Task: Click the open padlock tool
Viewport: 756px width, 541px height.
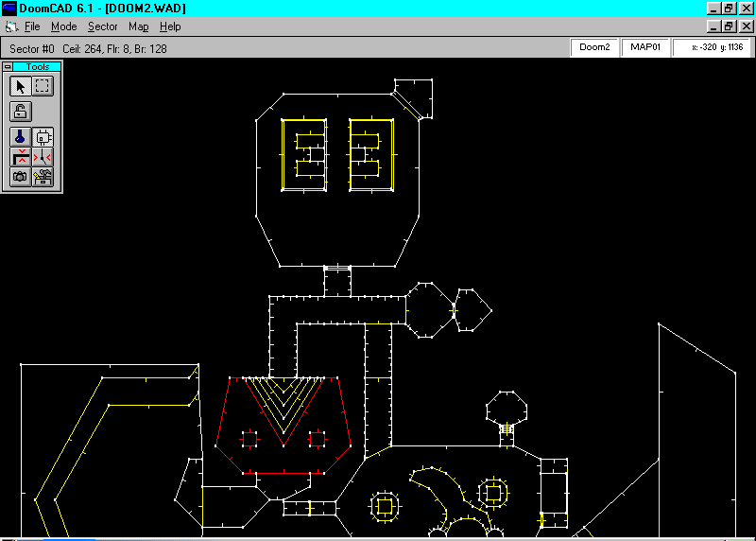Action: (x=20, y=112)
